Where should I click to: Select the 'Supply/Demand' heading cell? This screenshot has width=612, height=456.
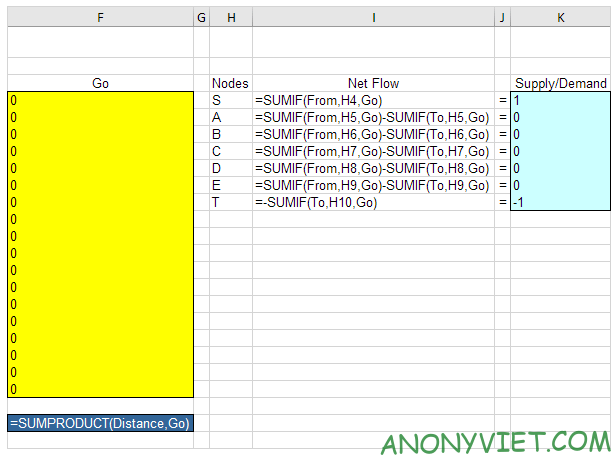pos(560,84)
